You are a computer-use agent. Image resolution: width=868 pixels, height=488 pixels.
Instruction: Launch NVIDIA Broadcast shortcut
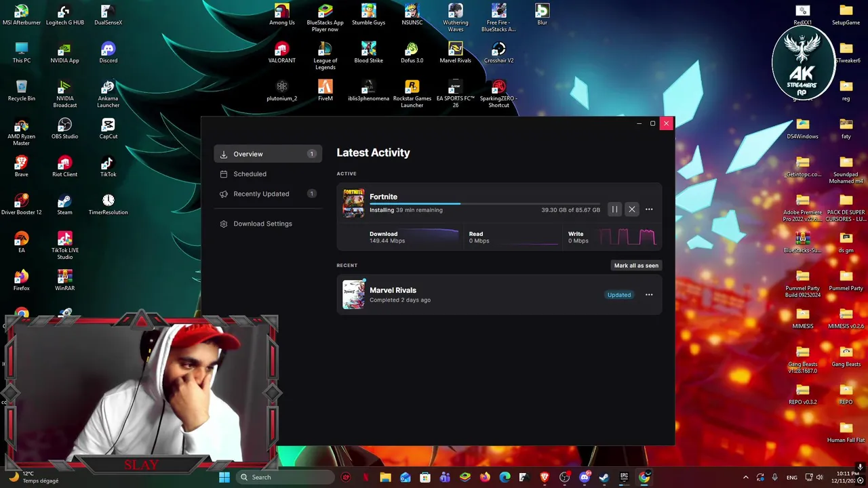65,94
